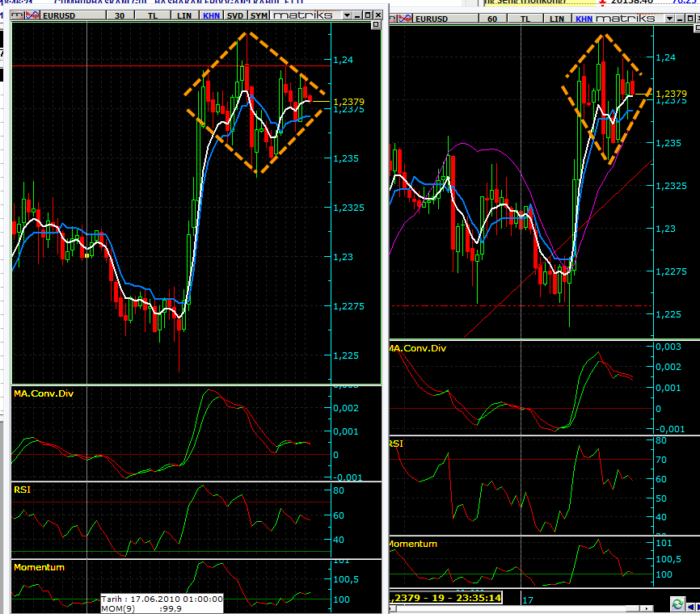Toggle the SVD button in the 30-minute chart
The height and width of the screenshot is (614, 700).
(235, 15)
